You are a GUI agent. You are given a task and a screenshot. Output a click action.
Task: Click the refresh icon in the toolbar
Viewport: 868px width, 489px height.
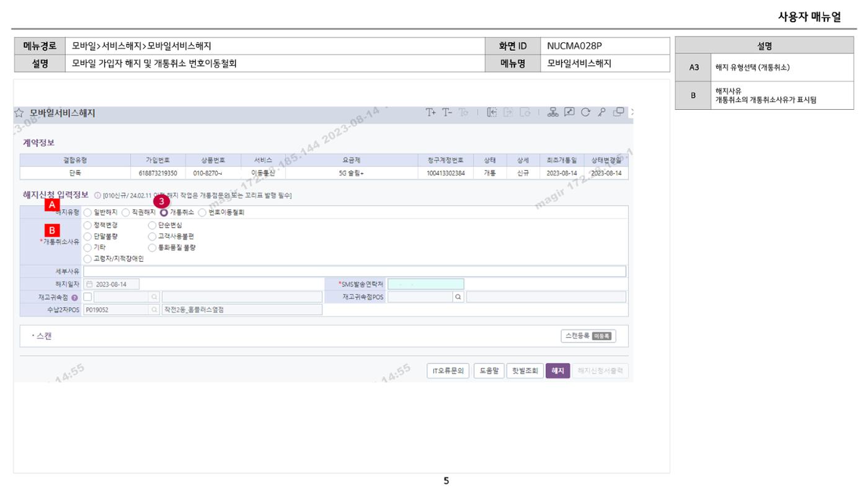pyautogui.click(x=585, y=112)
